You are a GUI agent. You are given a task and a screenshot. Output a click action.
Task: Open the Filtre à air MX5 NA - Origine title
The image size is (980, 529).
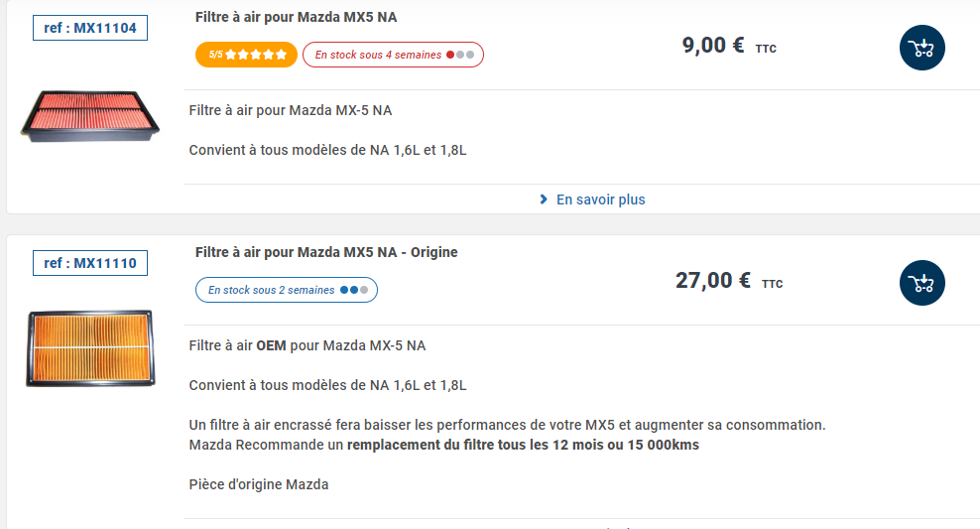326,252
